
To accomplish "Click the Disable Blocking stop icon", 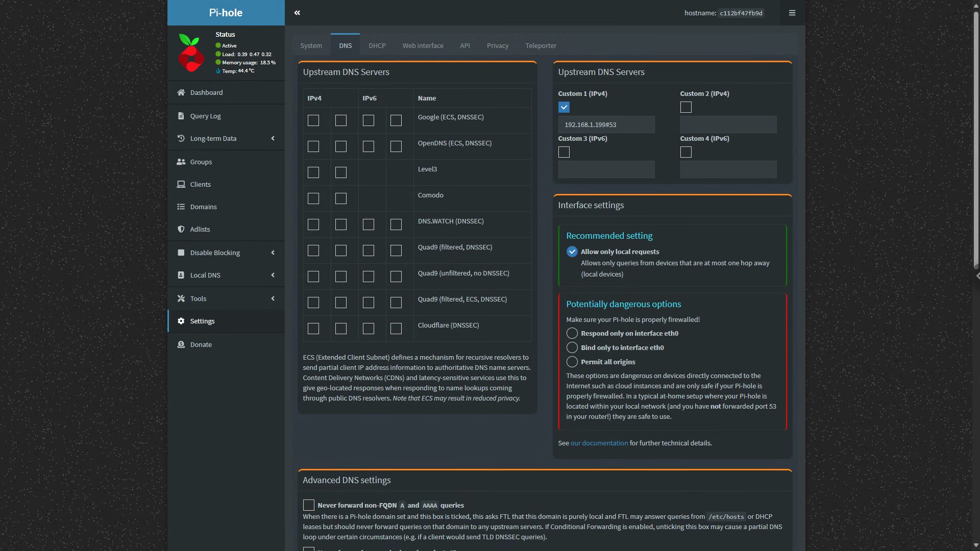I will tap(181, 253).
